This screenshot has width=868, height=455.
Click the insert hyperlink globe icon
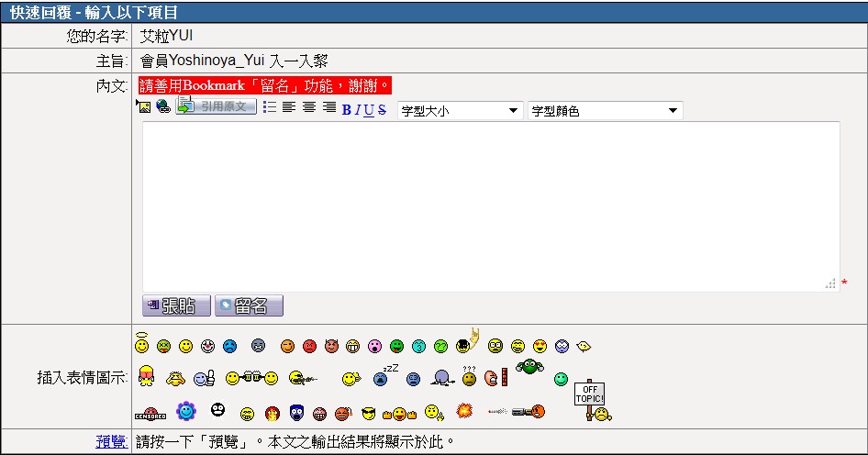[163, 107]
